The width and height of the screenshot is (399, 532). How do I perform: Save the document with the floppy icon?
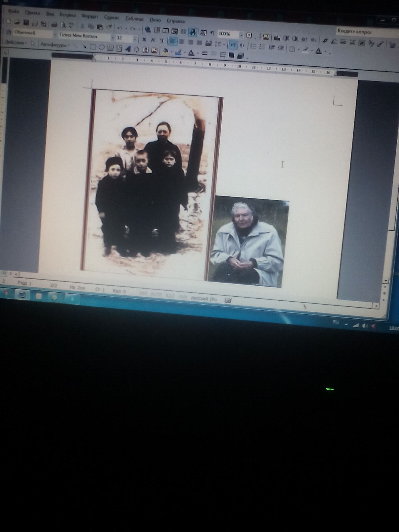click(x=26, y=23)
